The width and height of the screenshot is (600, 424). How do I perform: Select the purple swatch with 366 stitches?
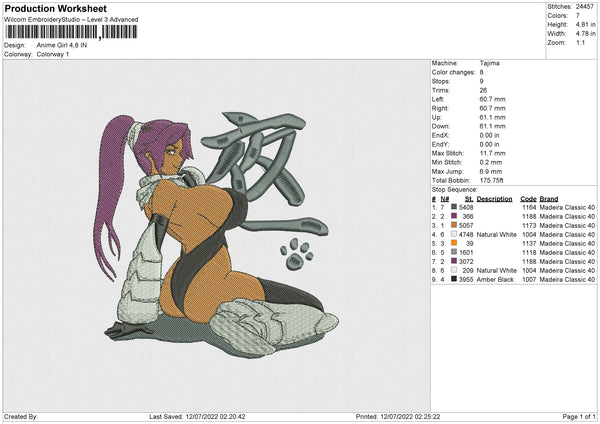click(454, 216)
